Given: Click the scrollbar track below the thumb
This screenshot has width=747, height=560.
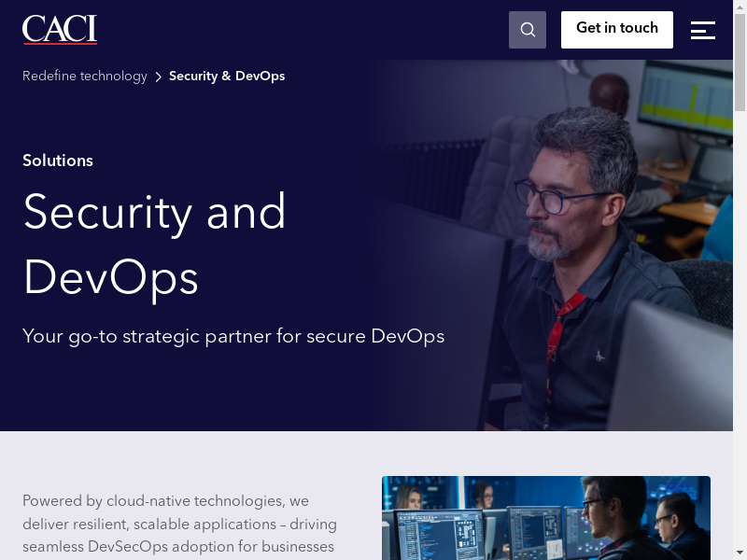Looking at the screenshot, I should coord(740,327).
